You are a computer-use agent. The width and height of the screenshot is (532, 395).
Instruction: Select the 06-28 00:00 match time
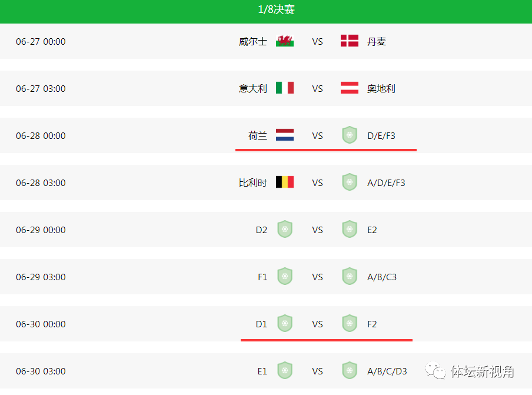[41, 136]
